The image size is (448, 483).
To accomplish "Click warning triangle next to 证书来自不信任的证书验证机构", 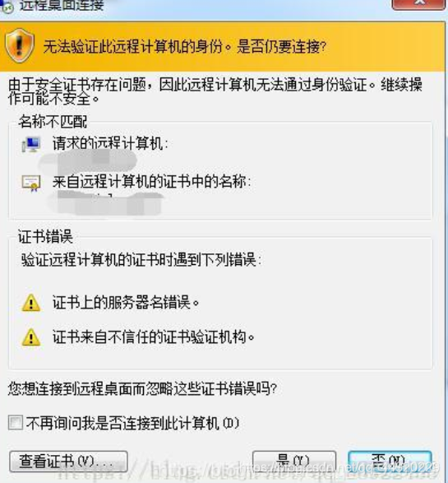I will click(x=30, y=337).
